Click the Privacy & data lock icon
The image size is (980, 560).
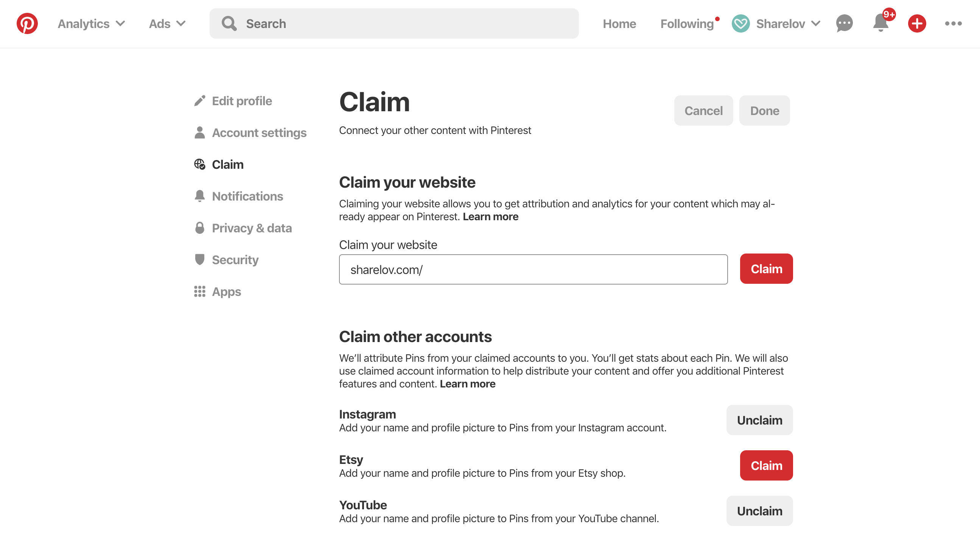pyautogui.click(x=200, y=228)
